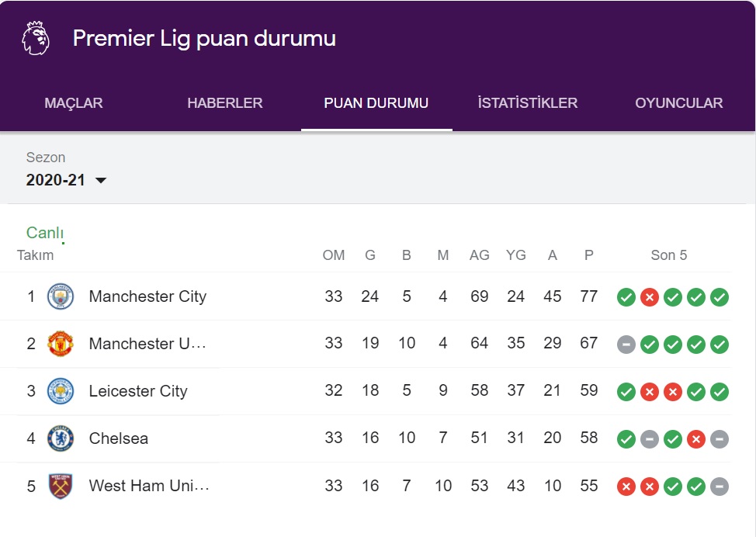Viewport: 756px width, 537px height.
Task: Click Chelsea's red loss result icon
Action: click(696, 439)
